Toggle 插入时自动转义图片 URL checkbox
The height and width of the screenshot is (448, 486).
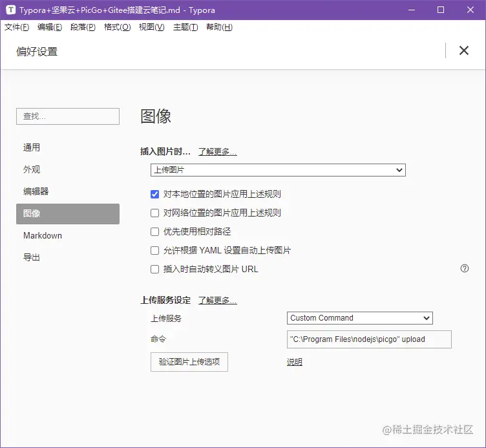click(x=154, y=269)
